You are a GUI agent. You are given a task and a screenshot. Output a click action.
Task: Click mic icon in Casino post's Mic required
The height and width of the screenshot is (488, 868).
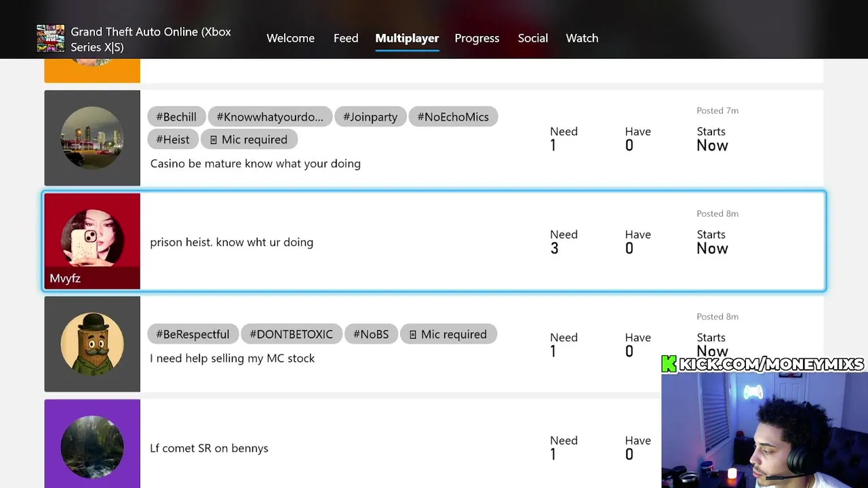pyautogui.click(x=214, y=140)
